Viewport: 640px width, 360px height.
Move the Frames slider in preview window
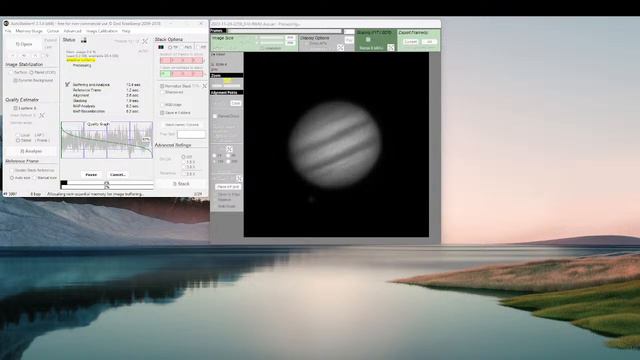[x=285, y=31]
